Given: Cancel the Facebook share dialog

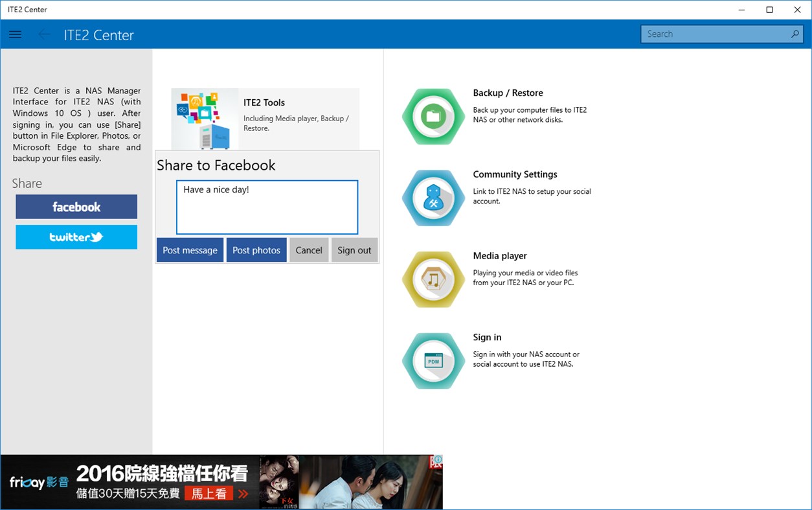Looking at the screenshot, I should (309, 250).
